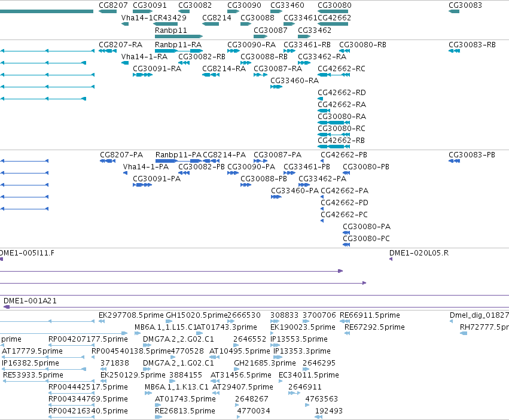Select protein CG30087-PA
The image size is (509, 420).
tap(277, 155)
